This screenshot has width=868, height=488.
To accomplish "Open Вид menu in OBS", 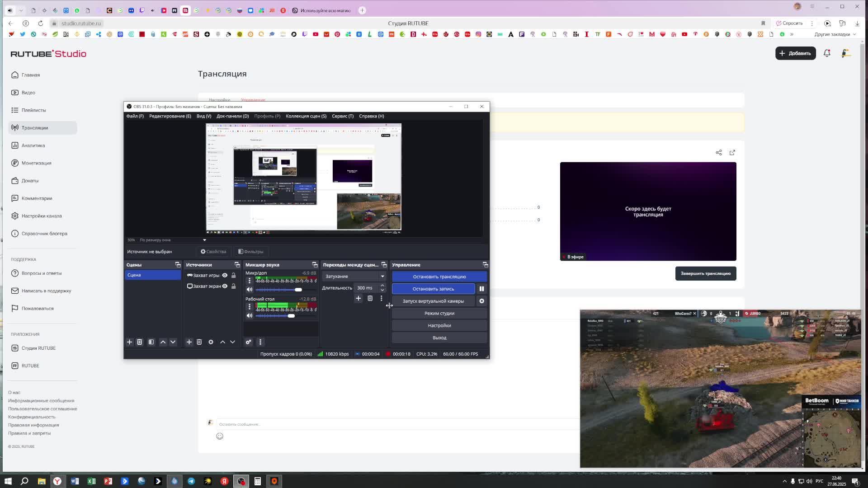I will [x=204, y=116].
